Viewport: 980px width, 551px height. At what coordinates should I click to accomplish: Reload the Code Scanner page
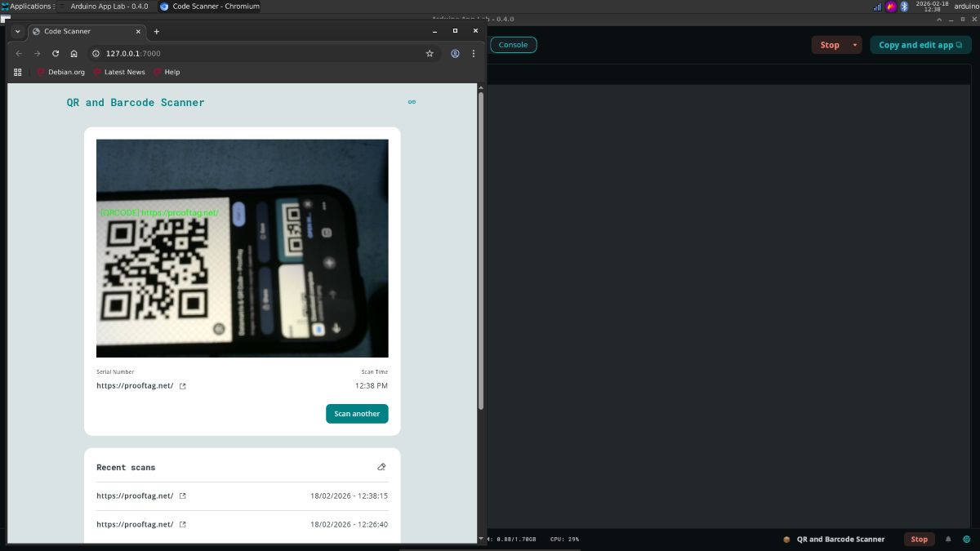[x=56, y=53]
